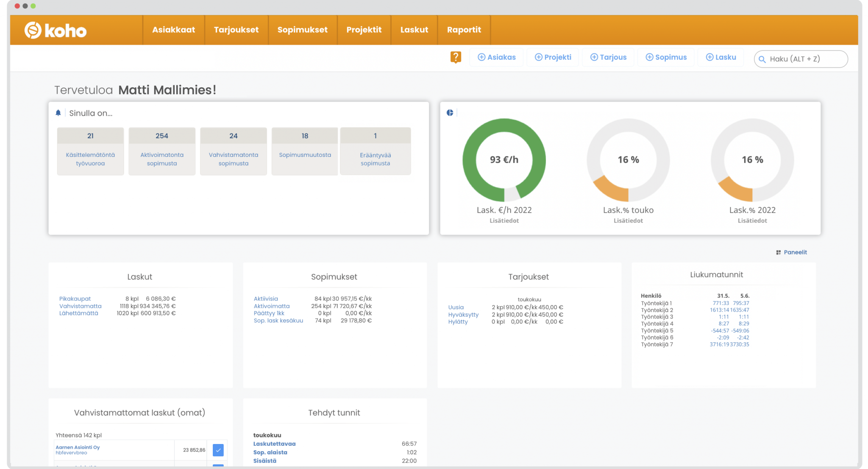Check the blue checkbox for Aarnen Asiointi Oy
The width and height of the screenshot is (868, 469).
coord(218,450)
